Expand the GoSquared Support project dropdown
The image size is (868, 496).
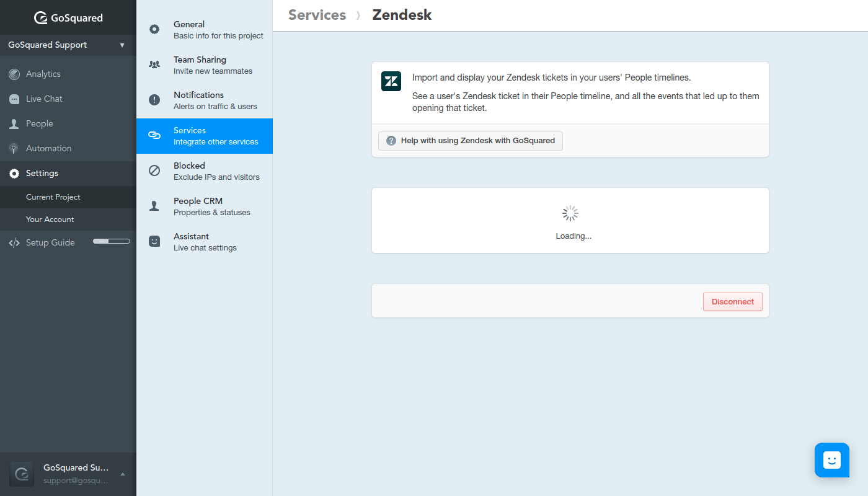(x=122, y=45)
